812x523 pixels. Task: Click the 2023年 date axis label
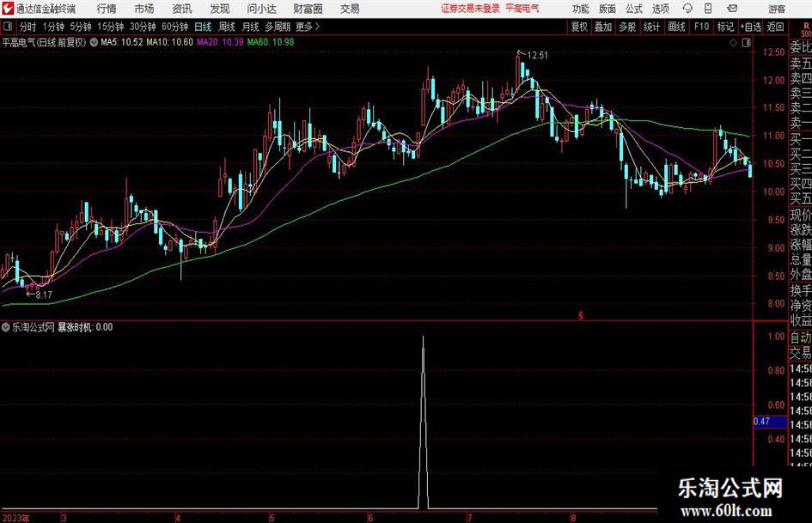16,518
